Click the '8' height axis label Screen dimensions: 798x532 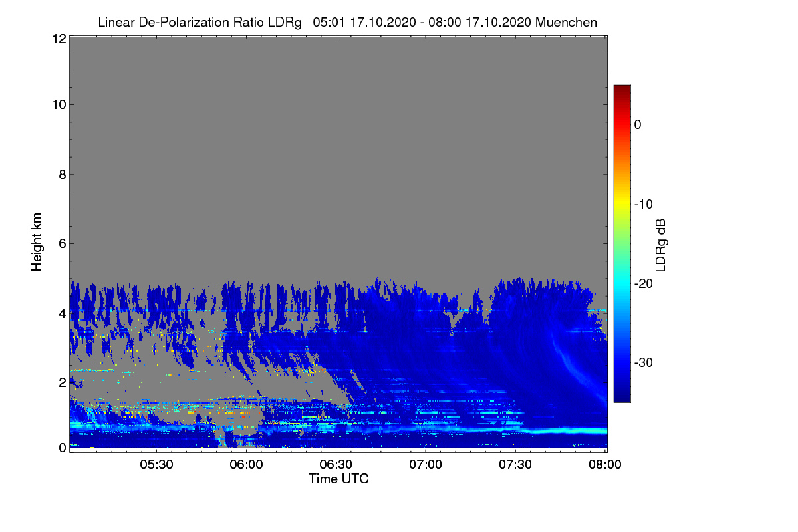pos(61,174)
